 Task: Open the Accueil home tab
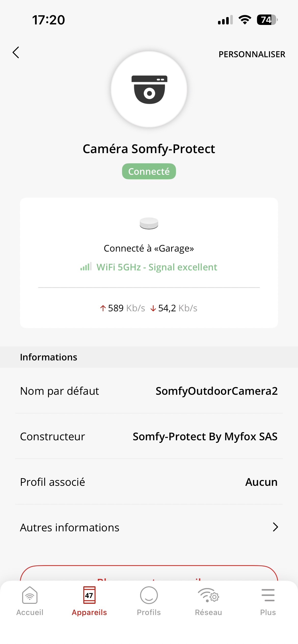coord(30,601)
